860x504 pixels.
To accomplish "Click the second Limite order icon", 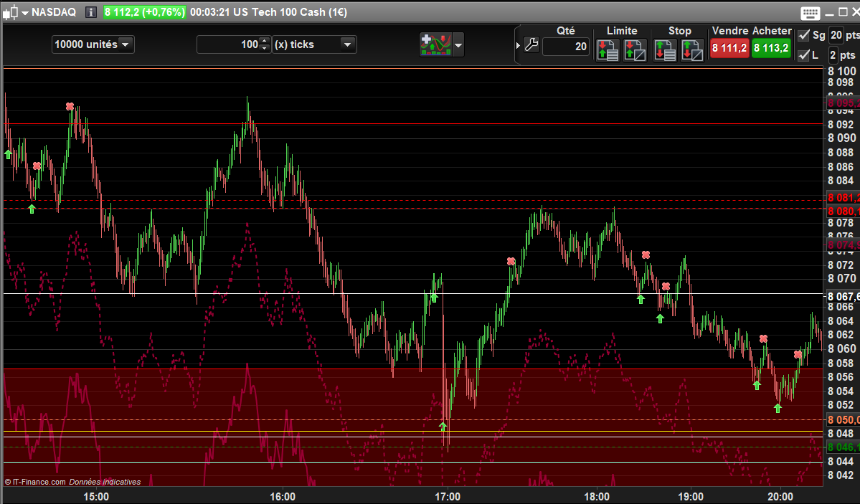I will click(x=635, y=50).
